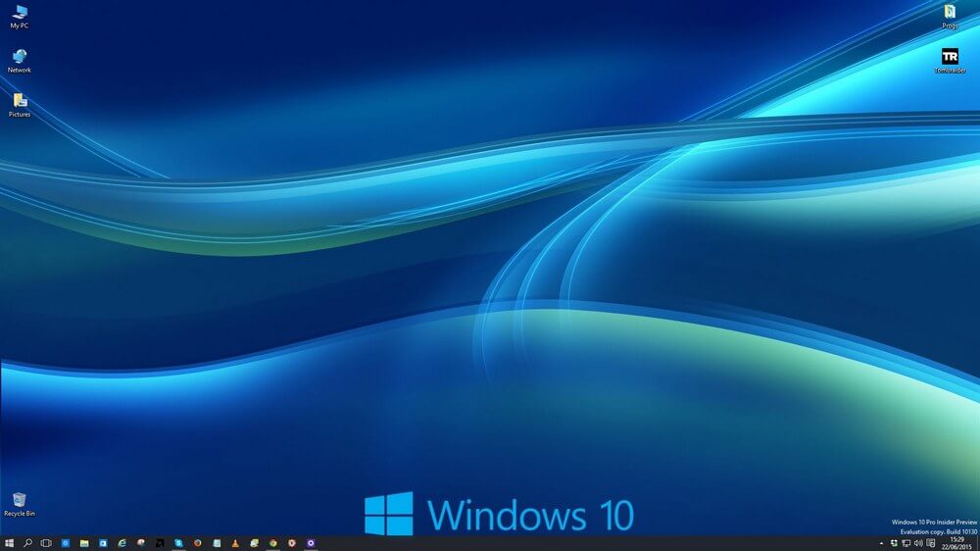The height and width of the screenshot is (551, 980).
Task: Open the black arrow shortcut in taskbar
Action: click(x=160, y=543)
